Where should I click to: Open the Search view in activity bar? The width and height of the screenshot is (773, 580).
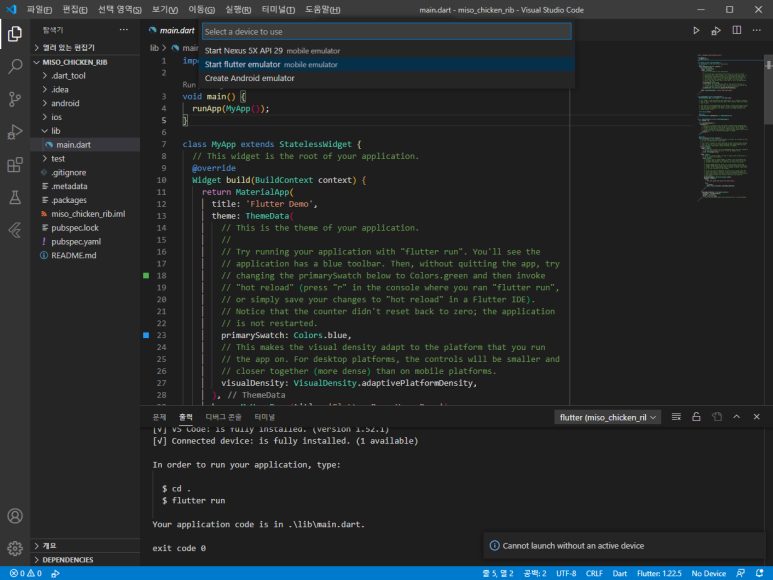15,66
